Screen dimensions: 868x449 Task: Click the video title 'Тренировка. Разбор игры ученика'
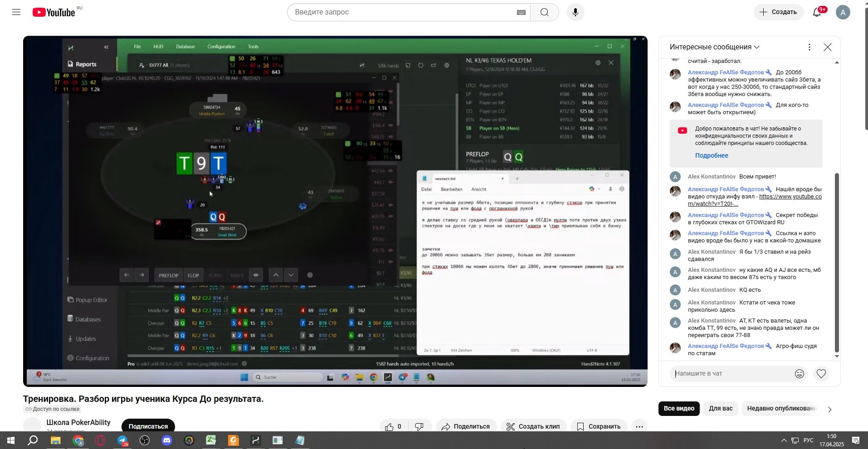143,399
